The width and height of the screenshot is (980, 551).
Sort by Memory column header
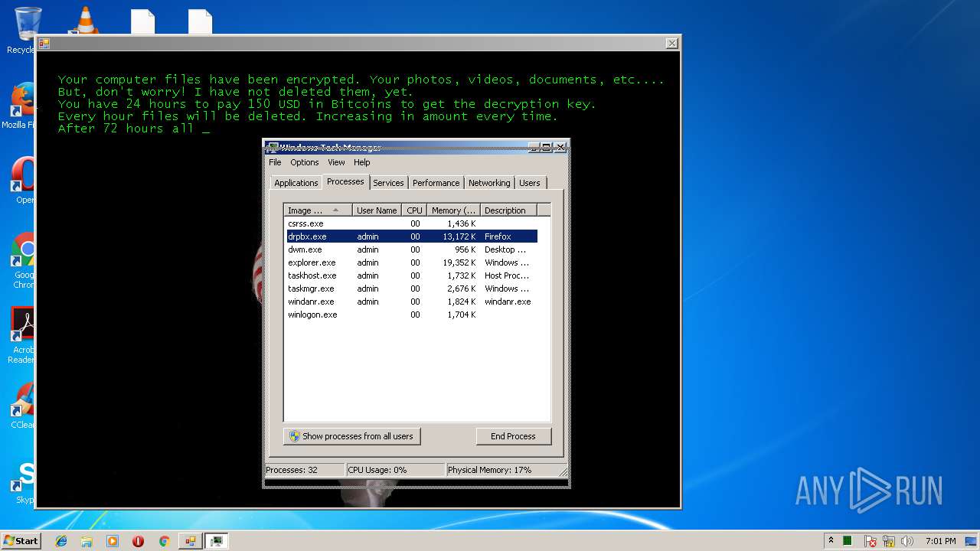(x=453, y=210)
